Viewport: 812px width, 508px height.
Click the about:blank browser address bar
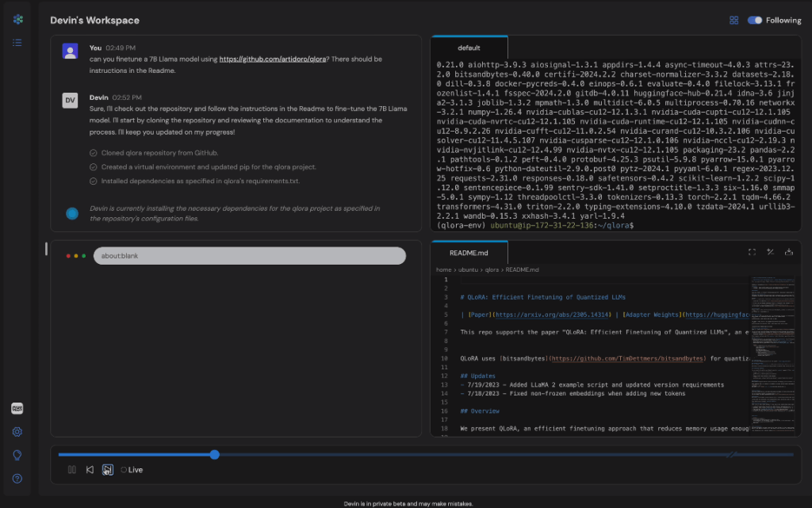(x=249, y=256)
